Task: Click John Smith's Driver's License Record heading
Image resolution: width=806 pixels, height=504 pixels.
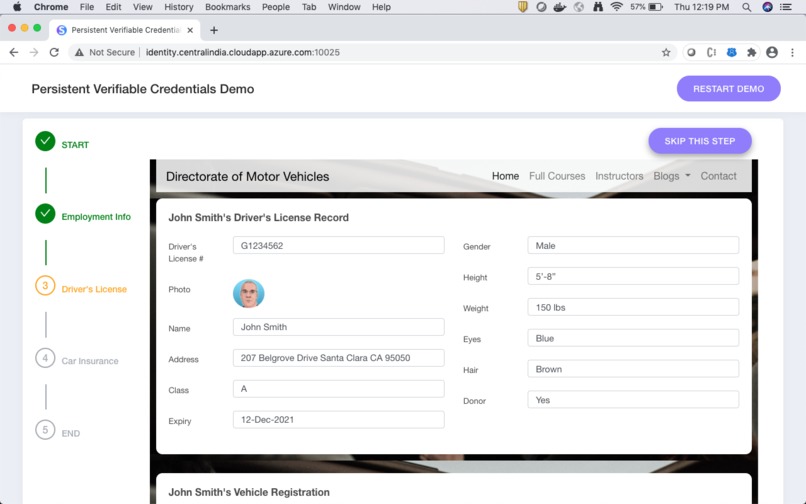Action: pyautogui.click(x=259, y=218)
